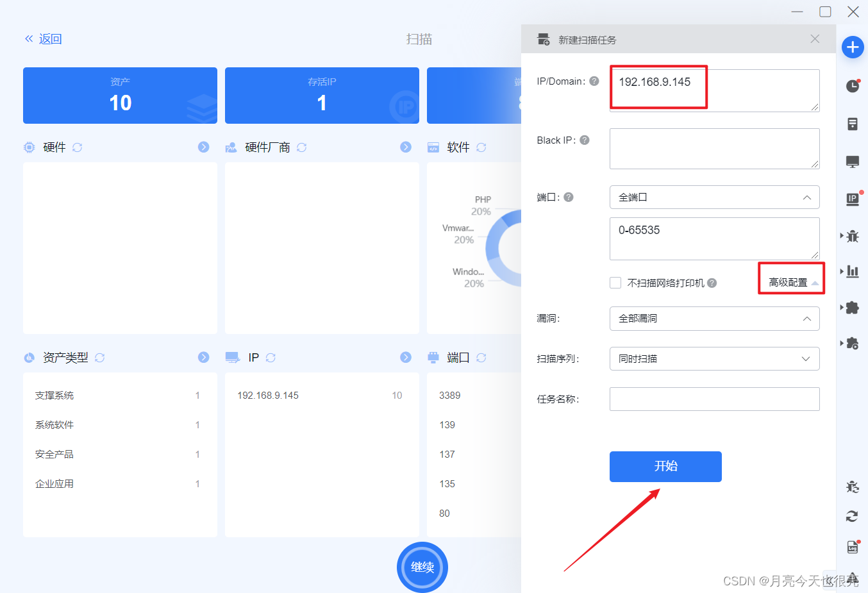Close the 新建扫描任务 panel

(815, 39)
